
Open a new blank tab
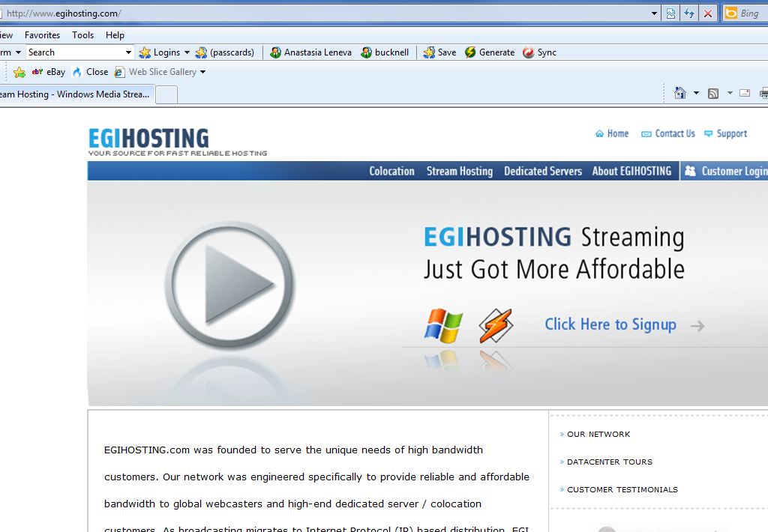click(x=167, y=95)
